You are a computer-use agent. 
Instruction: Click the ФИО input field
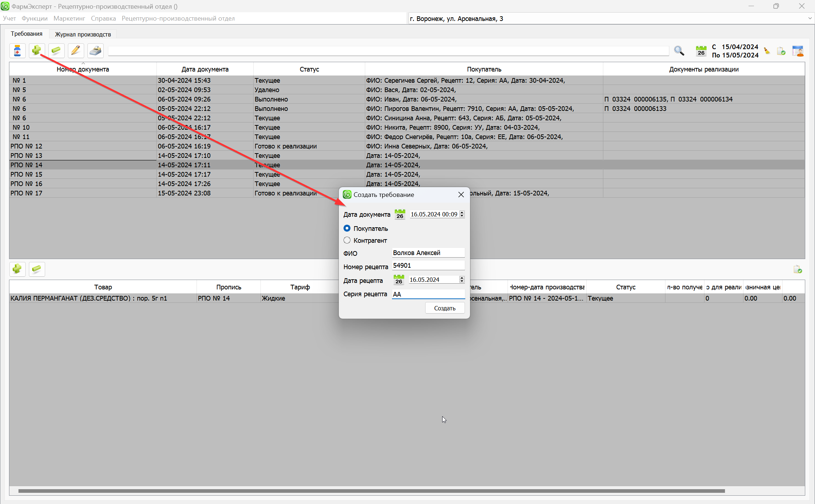tap(428, 253)
